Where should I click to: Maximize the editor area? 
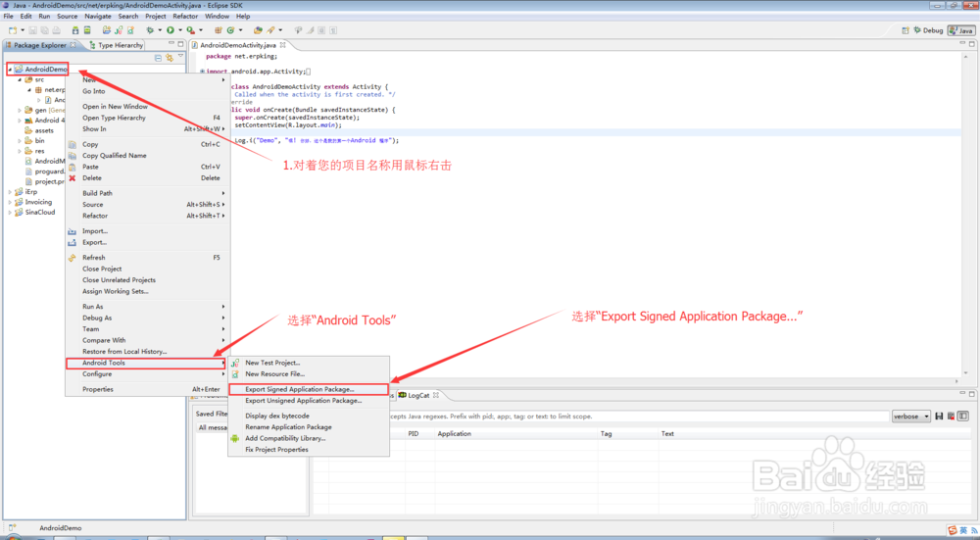[972, 44]
